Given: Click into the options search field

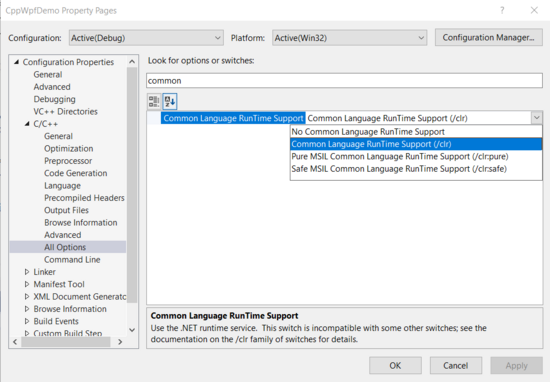Looking at the screenshot, I should (344, 81).
